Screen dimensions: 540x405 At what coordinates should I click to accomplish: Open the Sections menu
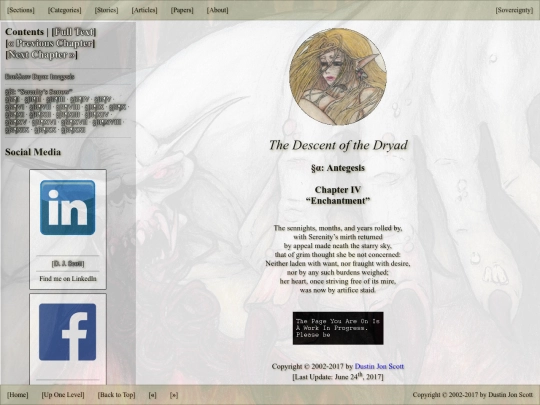pyautogui.click(x=21, y=10)
